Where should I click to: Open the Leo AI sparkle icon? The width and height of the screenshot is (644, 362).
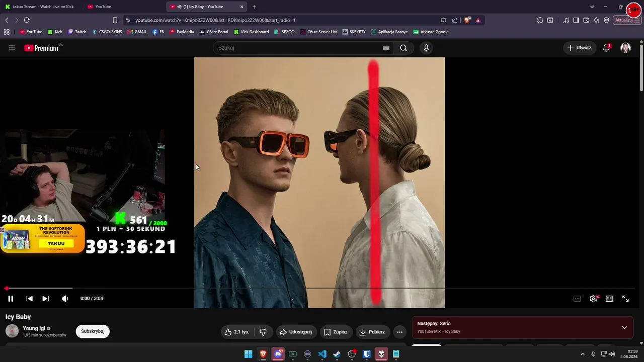point(596,20)
